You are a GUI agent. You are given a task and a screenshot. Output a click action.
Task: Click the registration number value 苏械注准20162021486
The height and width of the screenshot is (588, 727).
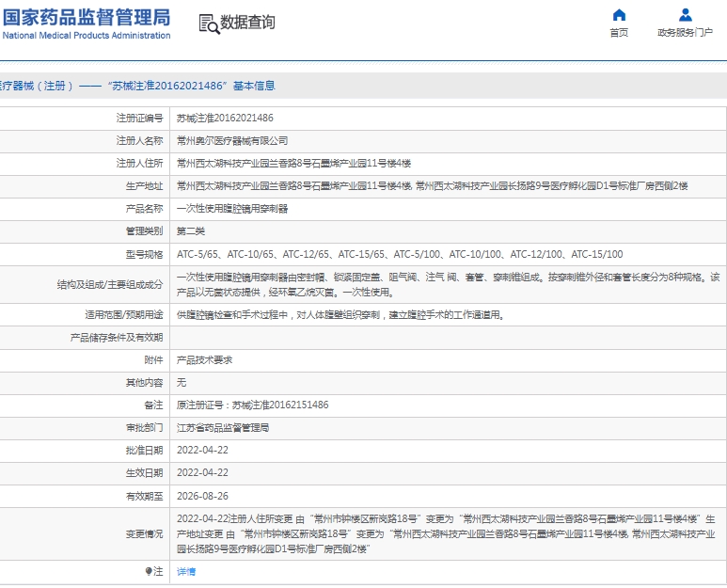(226, 118)
